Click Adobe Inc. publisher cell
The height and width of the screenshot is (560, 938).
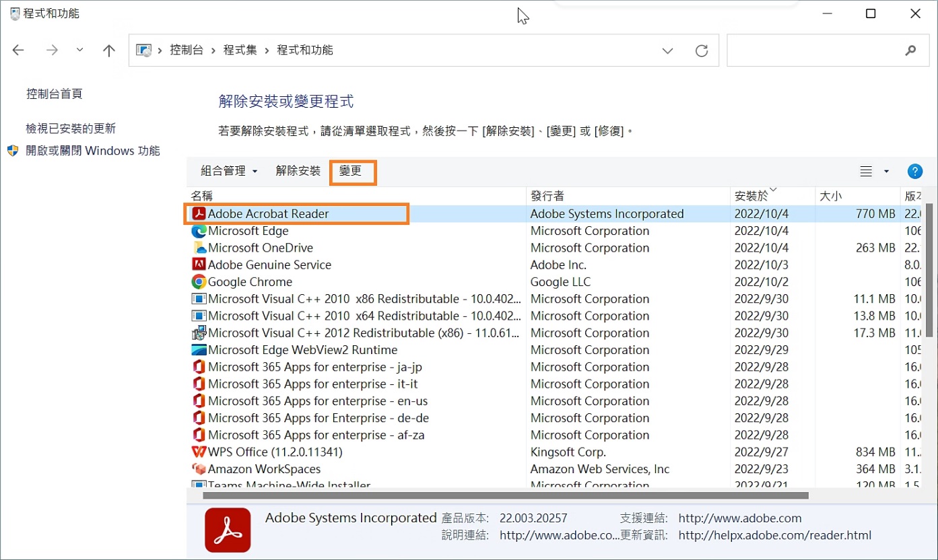pyautogui.click(x=558, y=265)
